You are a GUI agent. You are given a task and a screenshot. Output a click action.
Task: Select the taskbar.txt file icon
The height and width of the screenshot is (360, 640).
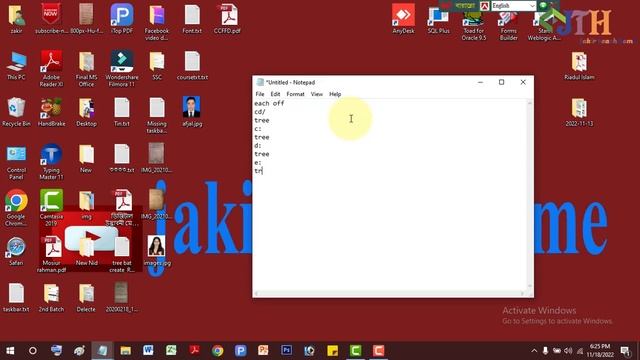click(x=16, y=298)
